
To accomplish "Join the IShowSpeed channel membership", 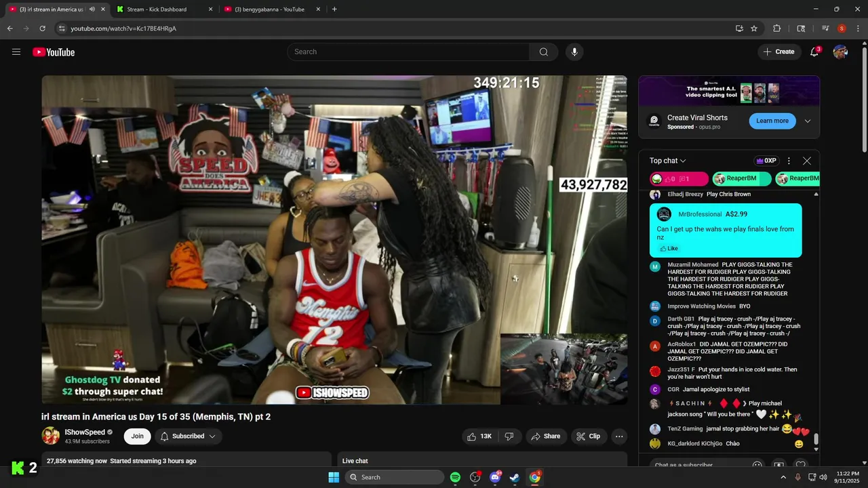I will [x=137, y=436].
